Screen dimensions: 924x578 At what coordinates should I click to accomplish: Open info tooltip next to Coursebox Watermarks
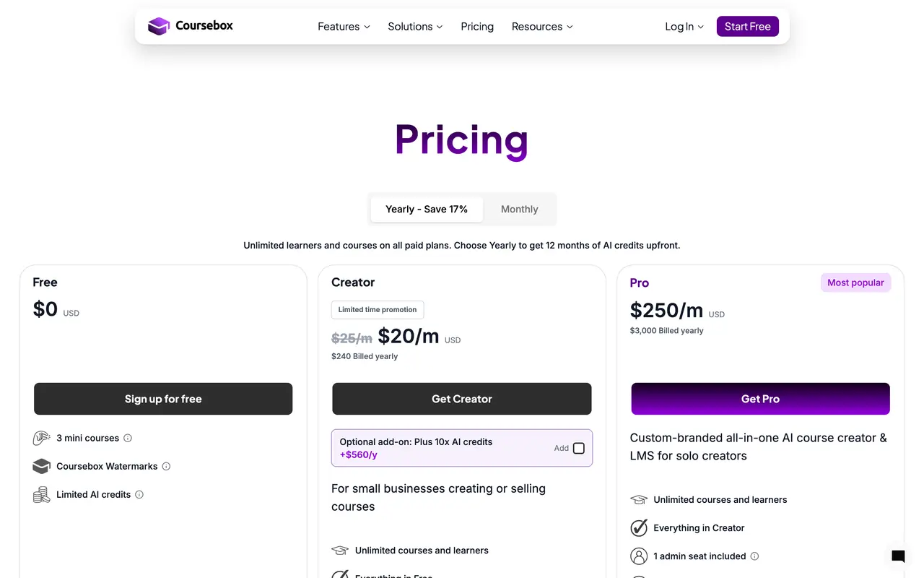point(166,466)
